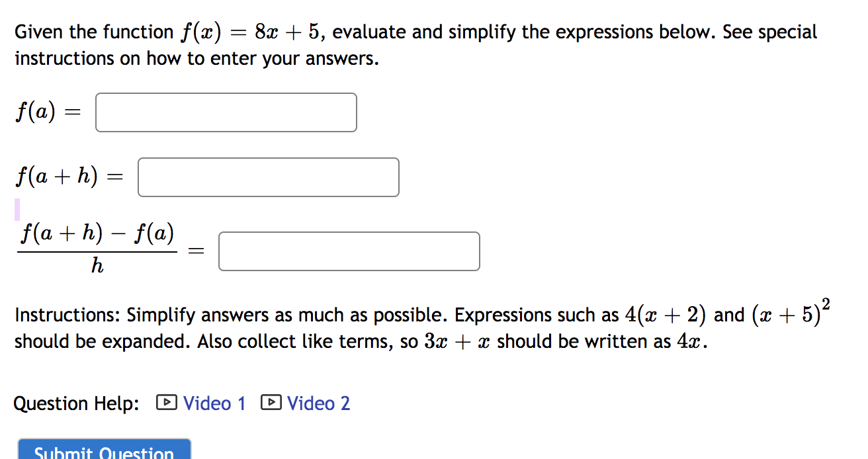868x459 pixels.
Task: Click the difference quotient formula
Action: tap(97, 249)
